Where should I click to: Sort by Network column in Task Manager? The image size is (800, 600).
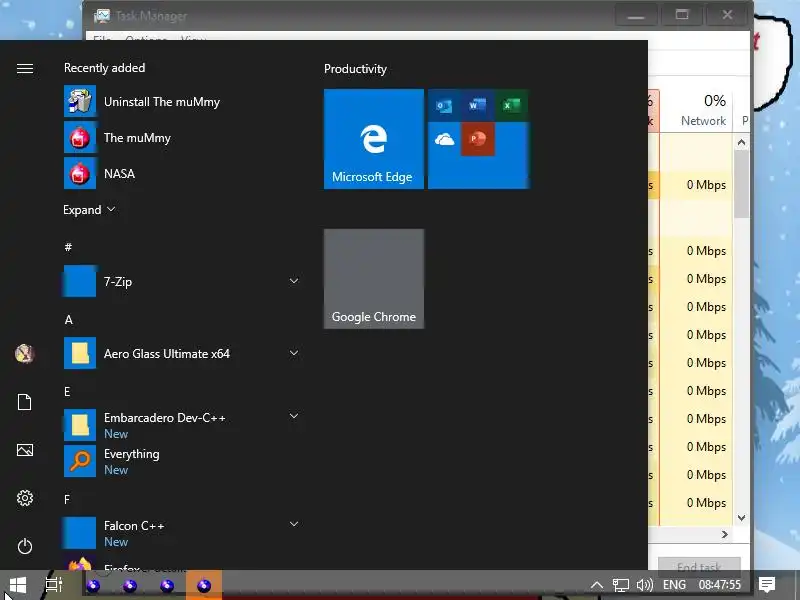tap(696, 110)
